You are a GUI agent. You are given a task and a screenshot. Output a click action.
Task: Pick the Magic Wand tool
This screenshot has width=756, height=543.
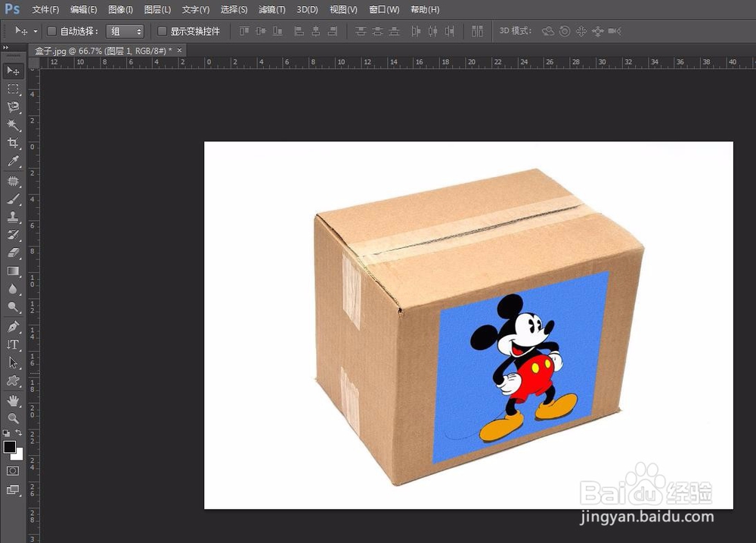13,125
